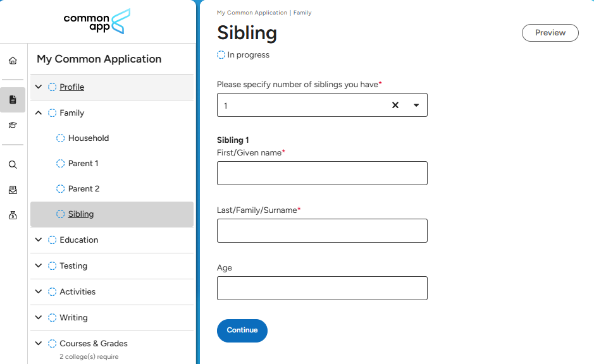Viewport: 594px width, 364px height.
Task: Collapse the Family section chevron
Action: [x=39, y=112]
